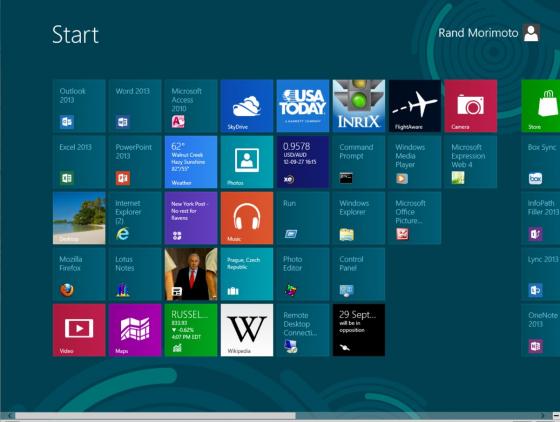The height and width of the screenshot is (422, 560).
Task: Launch Excel 2013 tile
Action: [79, 162]
